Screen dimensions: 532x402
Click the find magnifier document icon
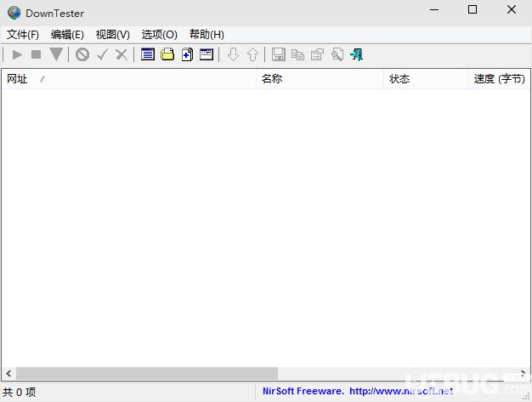click(x=337, y=54)
